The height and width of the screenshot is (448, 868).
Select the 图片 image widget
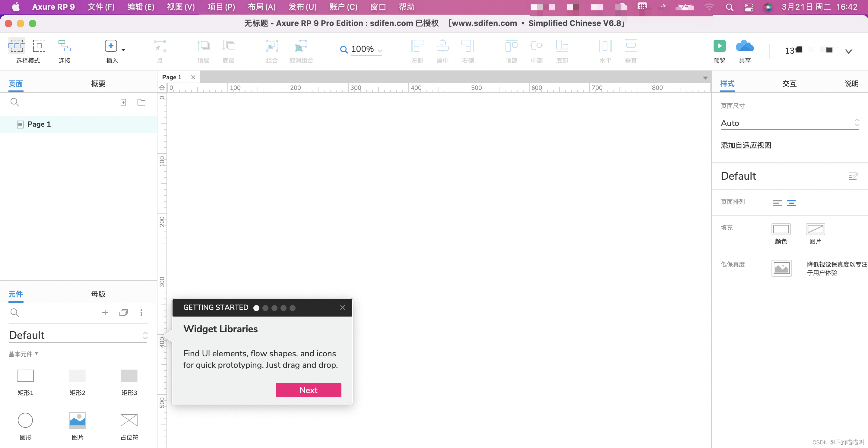point(77,420)
